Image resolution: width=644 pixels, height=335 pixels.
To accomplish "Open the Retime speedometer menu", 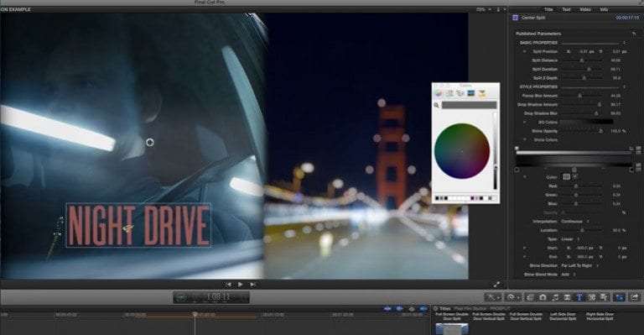I will pyautogui.click(x=512, y=297).
